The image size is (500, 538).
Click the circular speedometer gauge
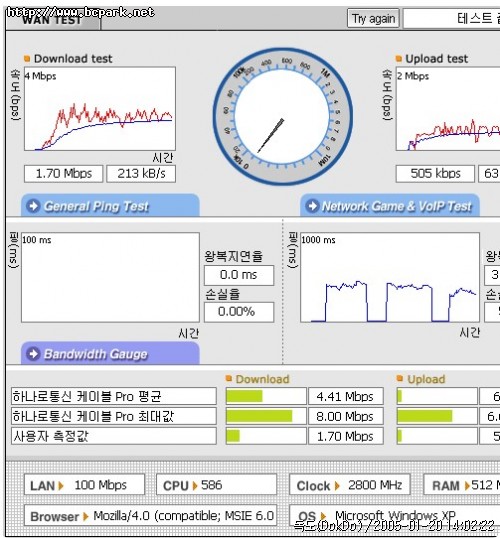(283, 117)
